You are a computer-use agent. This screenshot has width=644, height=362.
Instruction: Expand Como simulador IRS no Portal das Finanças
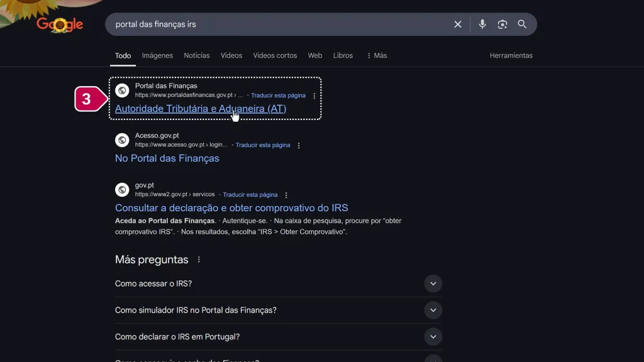tap(433, 310)
